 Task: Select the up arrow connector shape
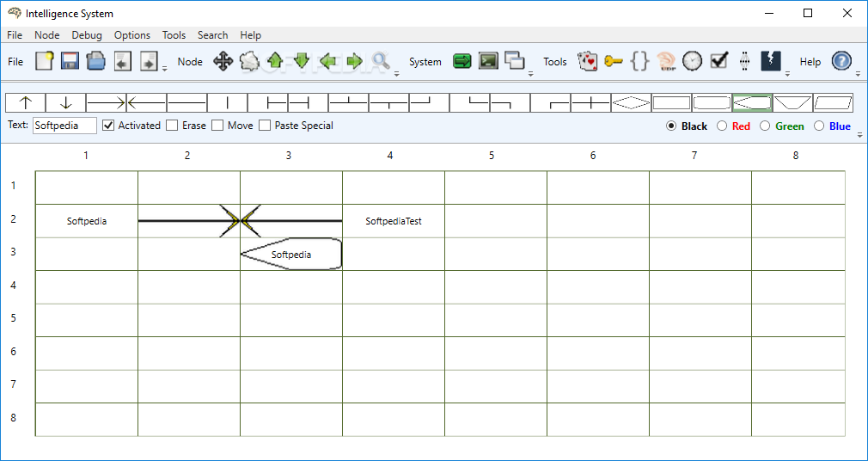[26, 102]
